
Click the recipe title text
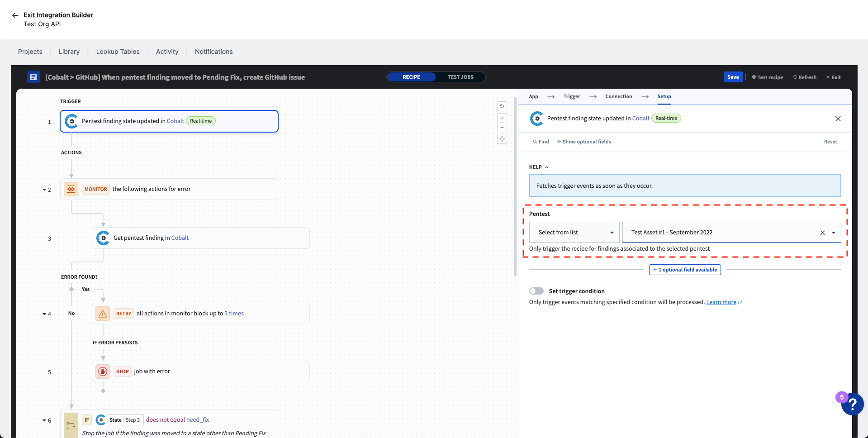tap(175, 77)
